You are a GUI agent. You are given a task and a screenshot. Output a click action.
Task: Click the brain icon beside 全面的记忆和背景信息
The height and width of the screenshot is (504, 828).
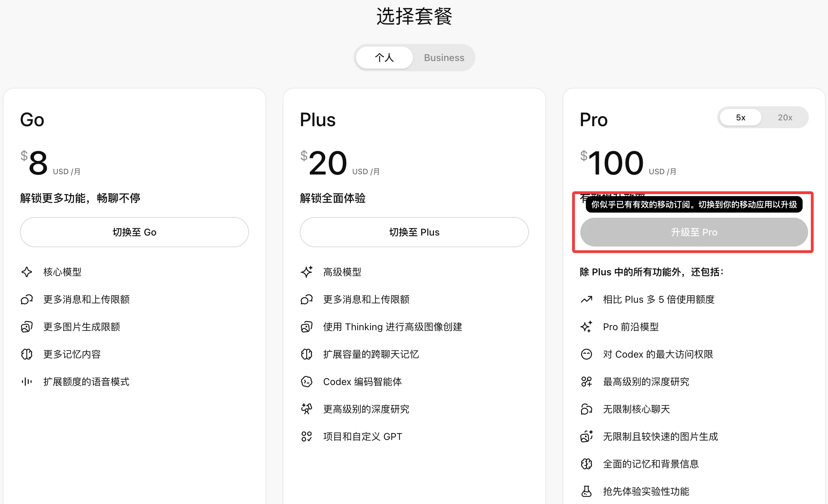[x=587, y=464]
